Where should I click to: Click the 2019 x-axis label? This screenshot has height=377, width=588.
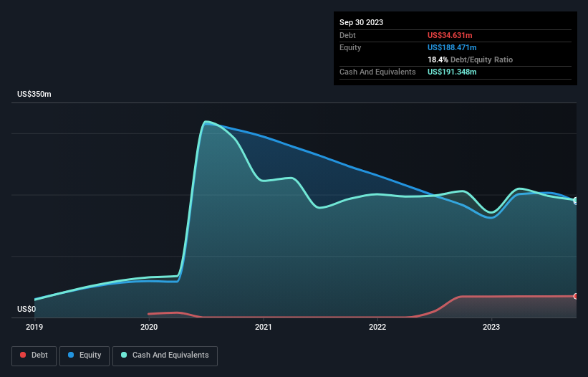[x=34, y=327]
